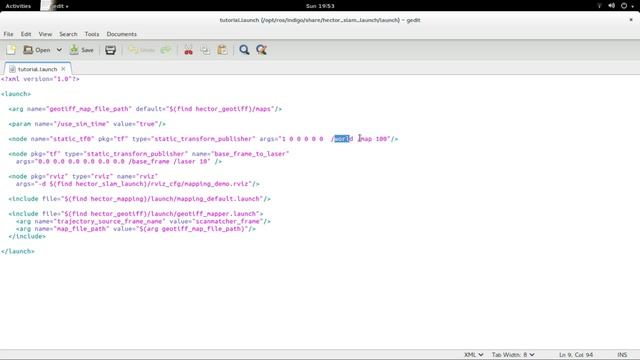Click the text static_transform_publisher on static_tf0 line

[x=203, y=139]
